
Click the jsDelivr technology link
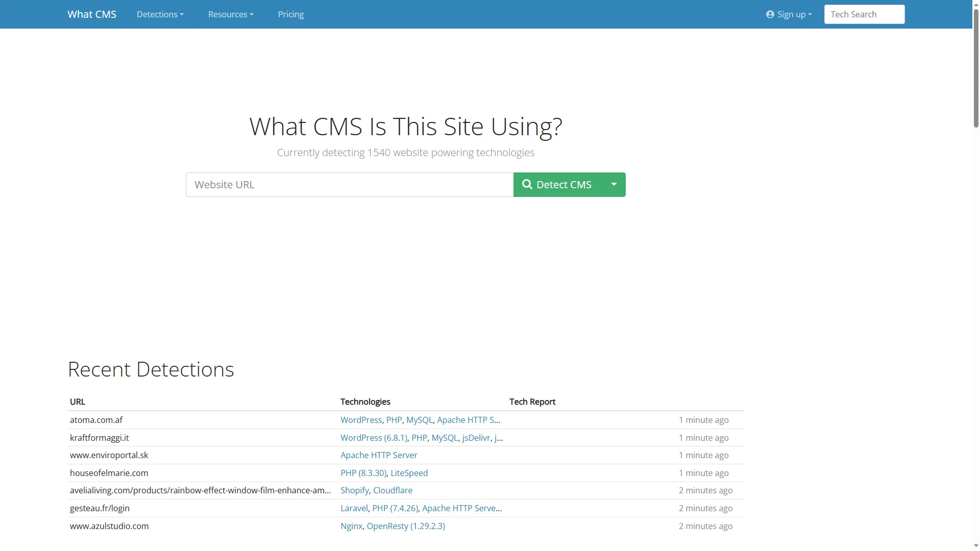click(x=476, y=438)
